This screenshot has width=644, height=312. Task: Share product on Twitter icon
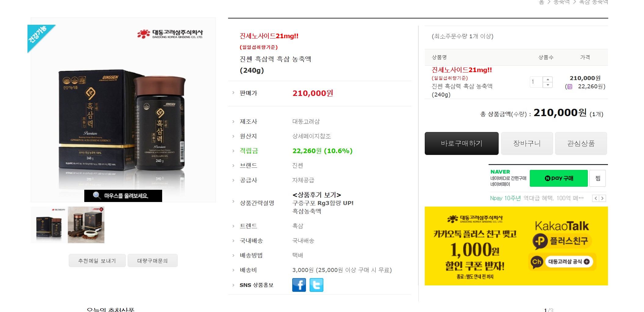point(316,285)
